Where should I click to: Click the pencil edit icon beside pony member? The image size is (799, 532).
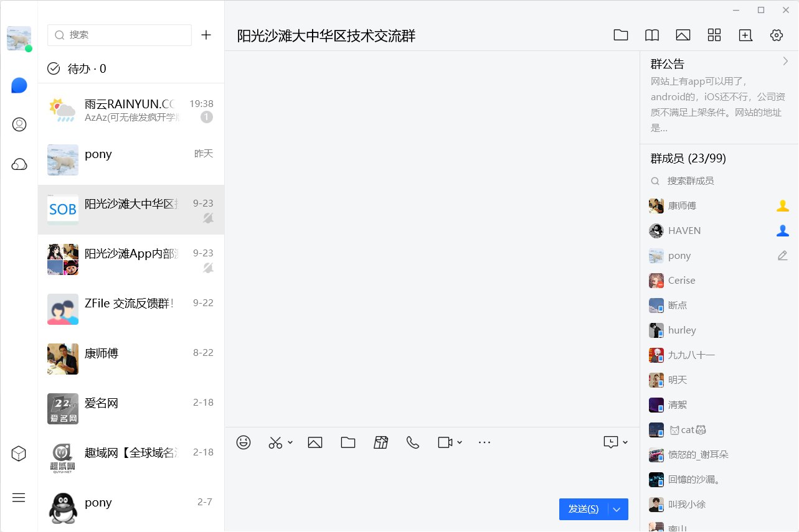point(783,255)
